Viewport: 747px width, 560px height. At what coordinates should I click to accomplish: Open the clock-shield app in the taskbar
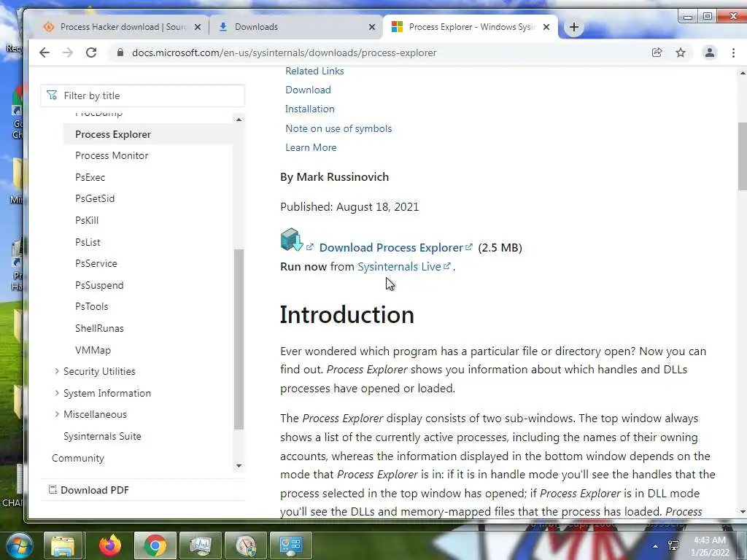pos(246,545)
